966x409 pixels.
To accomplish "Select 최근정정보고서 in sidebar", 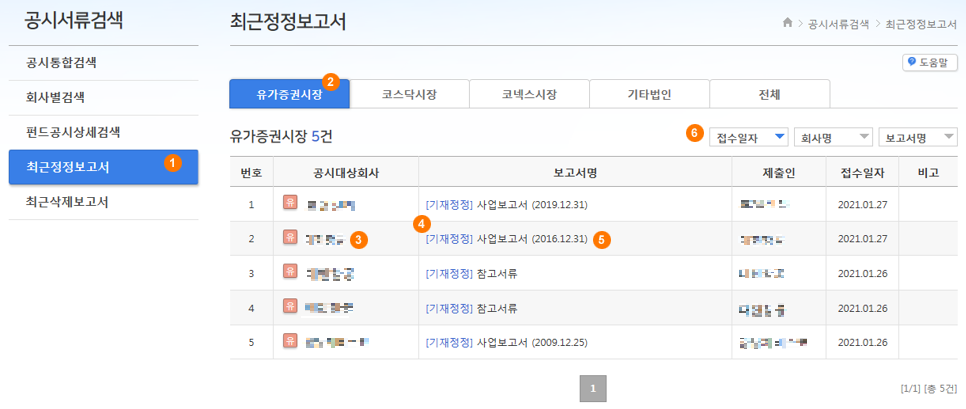I will [x=104, y=167].
